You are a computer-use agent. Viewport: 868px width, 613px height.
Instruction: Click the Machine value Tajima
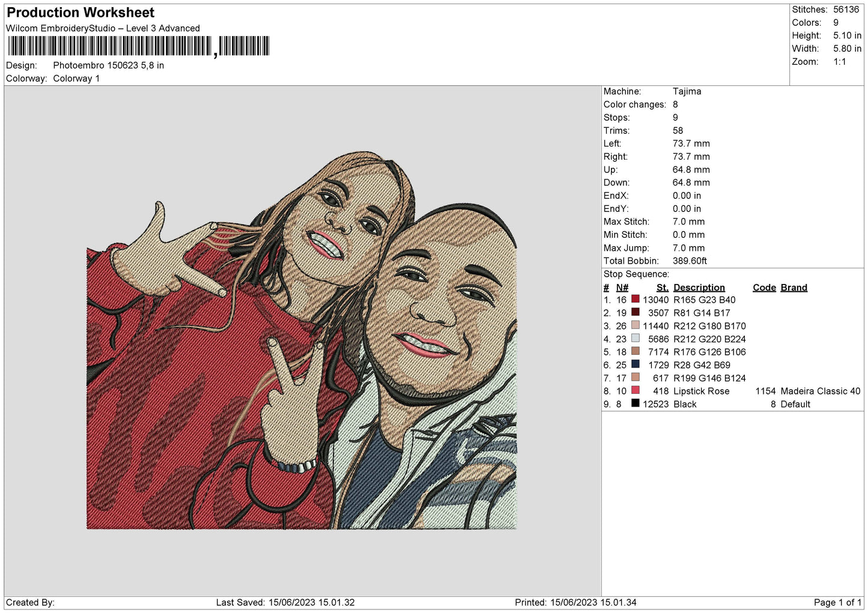(687, 91)
